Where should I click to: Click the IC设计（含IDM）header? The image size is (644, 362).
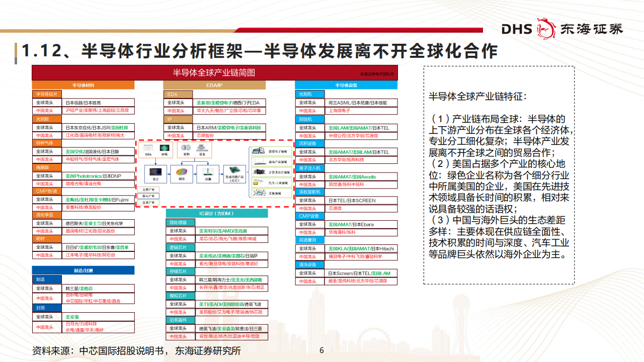point(217,214)
